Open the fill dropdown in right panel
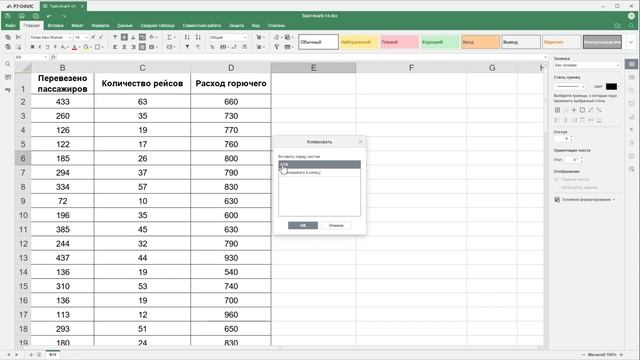This screenshot has width=640, height=360. click(587, 65)
